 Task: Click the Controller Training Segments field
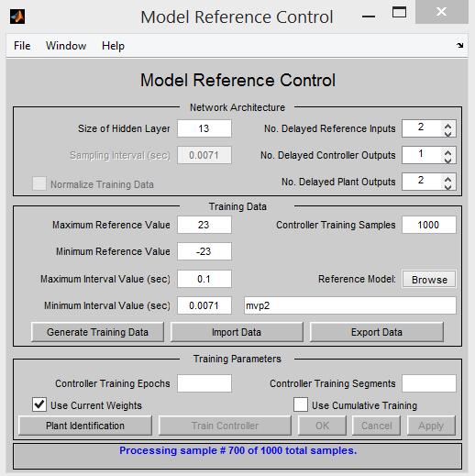(429, 383)
